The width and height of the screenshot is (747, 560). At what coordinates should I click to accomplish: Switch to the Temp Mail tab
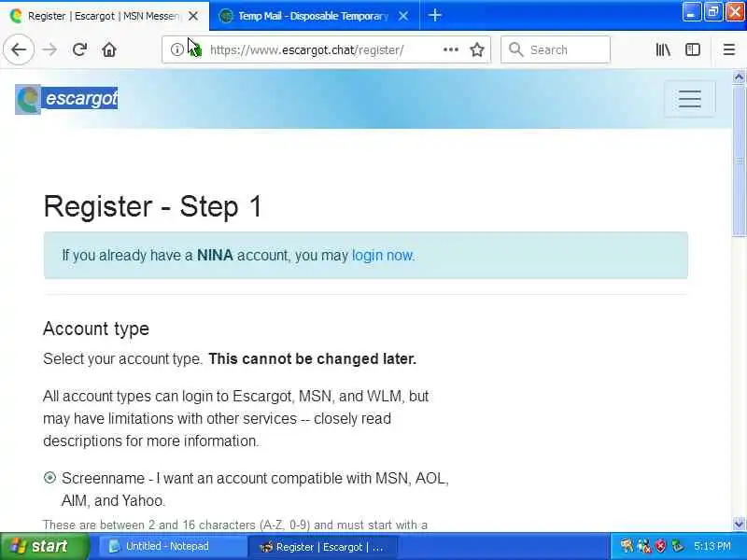(314, 16)
